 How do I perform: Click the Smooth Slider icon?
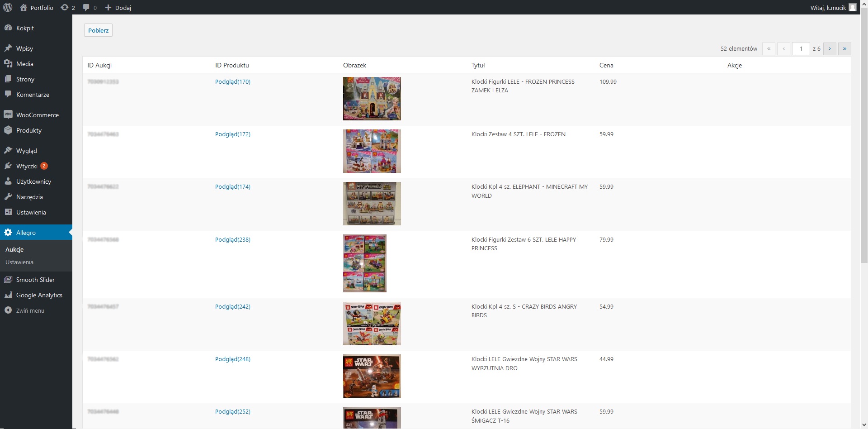(x=8, y=279)
